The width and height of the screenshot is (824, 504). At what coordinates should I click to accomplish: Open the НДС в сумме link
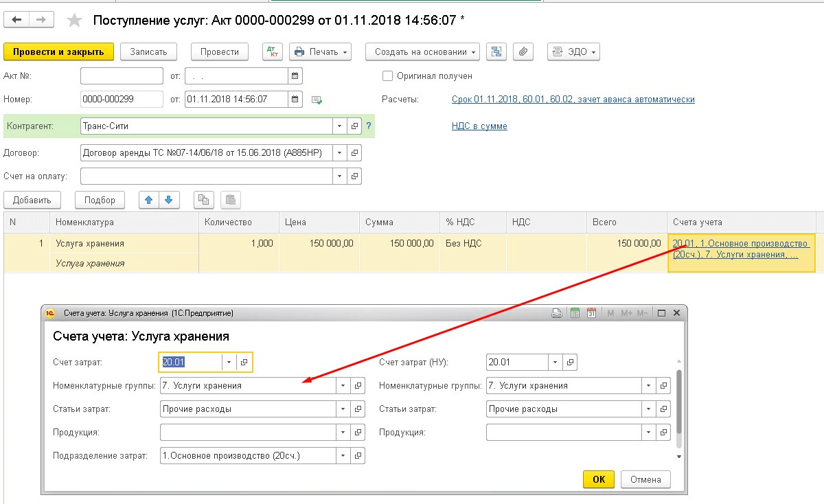[479, 126]
